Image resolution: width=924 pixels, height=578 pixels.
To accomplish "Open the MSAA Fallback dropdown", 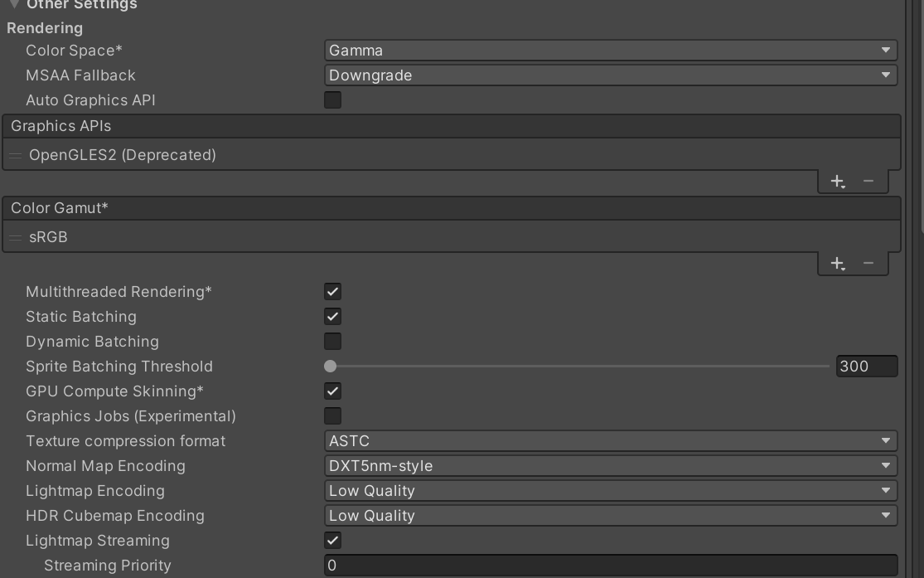I will (611, 75).
